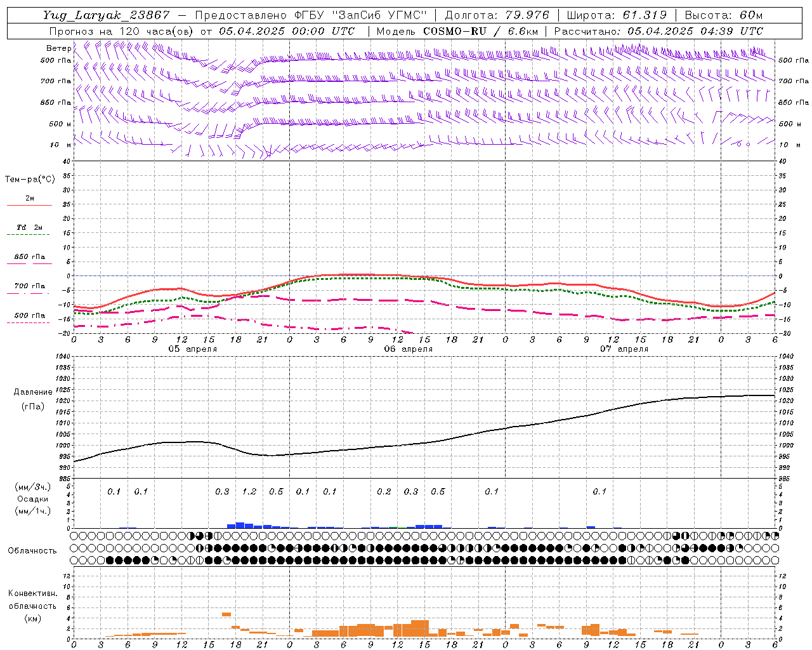Click the "Долгота: 79.976" header field
Image resolution: width=812 pixels, height=650 pixels.
497,15
